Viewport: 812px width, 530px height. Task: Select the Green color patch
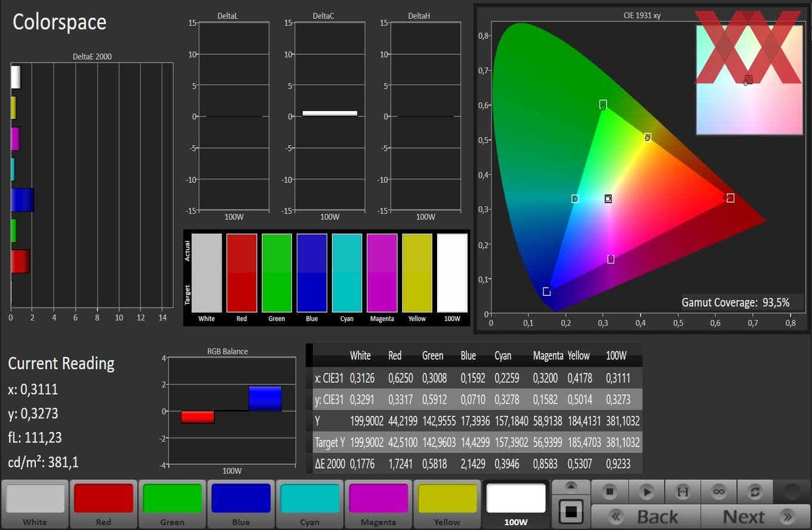pyautogui.click(x=172, y=504)
